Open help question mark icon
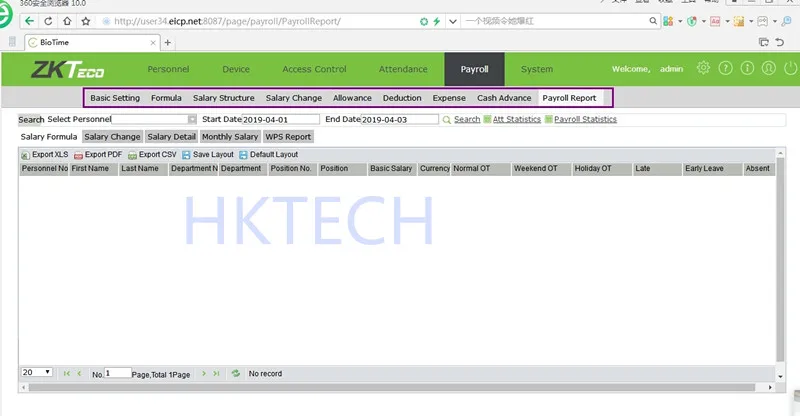The image size is (800, 416). tap(725, 68)
